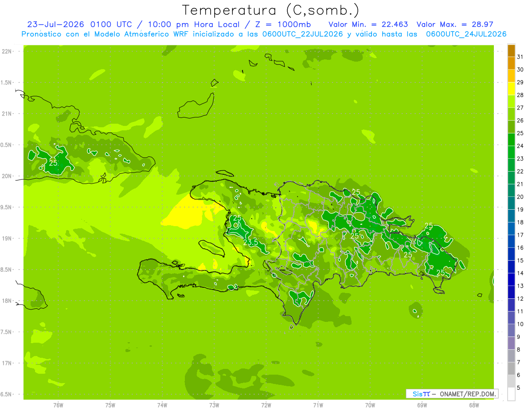
Task: Click the longitude label "76W"
Action: [58, 405]
